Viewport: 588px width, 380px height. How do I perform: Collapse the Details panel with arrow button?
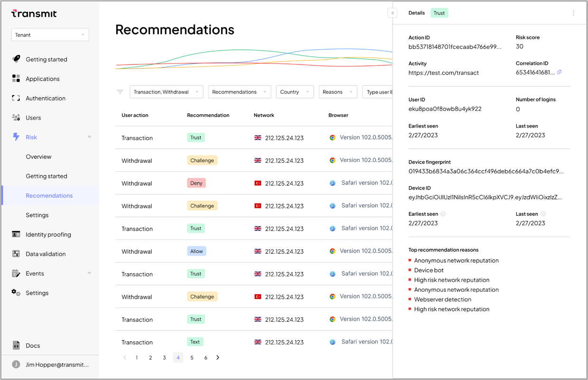click(x=392, y=13)
